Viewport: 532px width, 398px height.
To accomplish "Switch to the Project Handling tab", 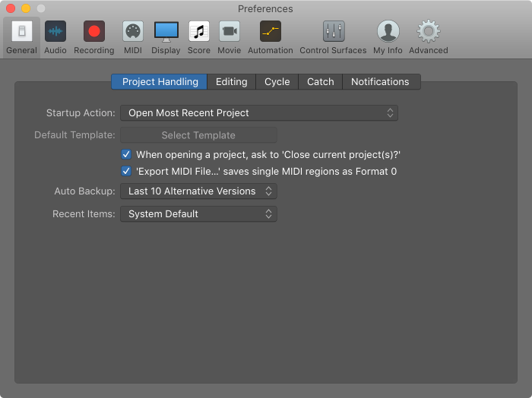I will click(x=159, y=82).
